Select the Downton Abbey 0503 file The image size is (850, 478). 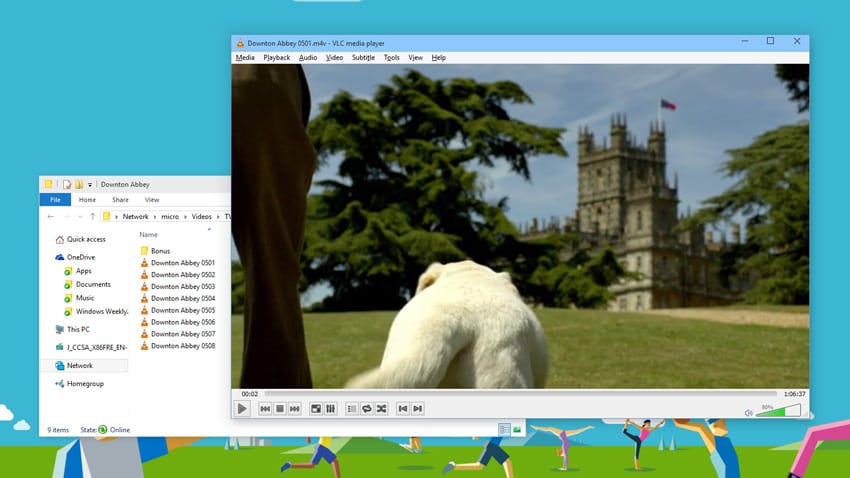coord(182,287)
